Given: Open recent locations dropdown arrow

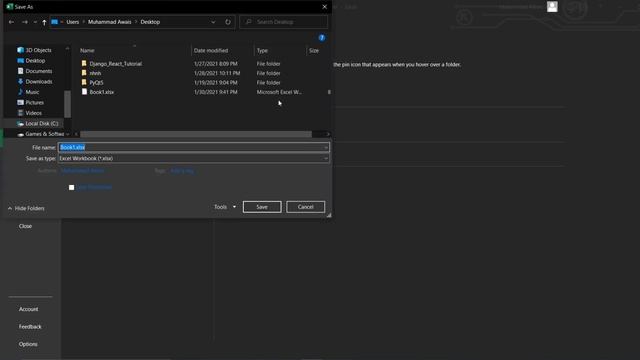Looking at the screenshot, I should click(35, 22).
